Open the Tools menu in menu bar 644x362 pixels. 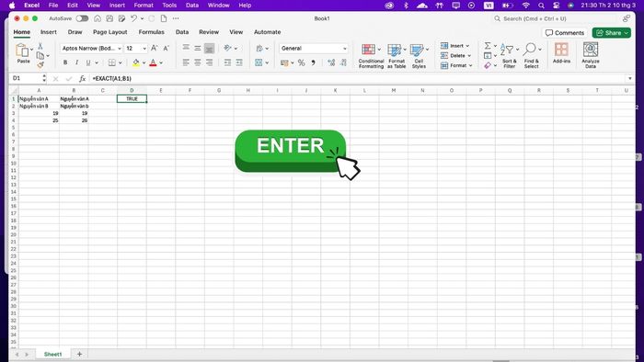169,6
